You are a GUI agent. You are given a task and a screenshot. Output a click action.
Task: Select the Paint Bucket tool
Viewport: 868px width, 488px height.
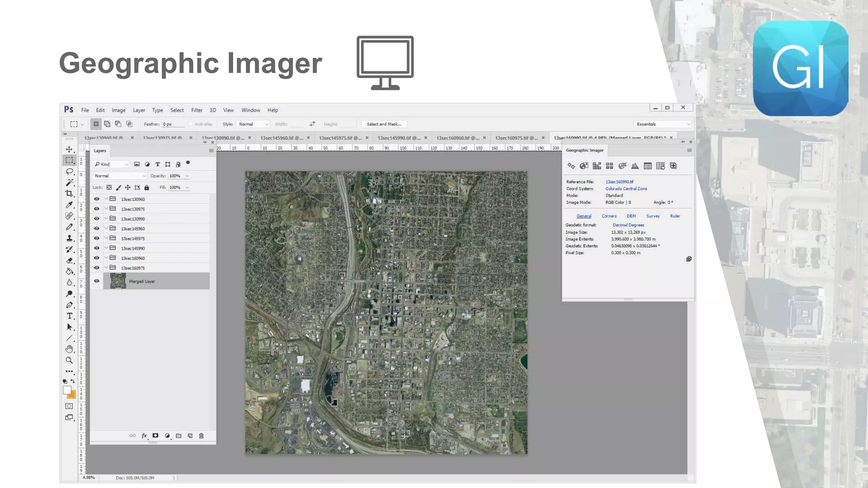tap(69, 271)
